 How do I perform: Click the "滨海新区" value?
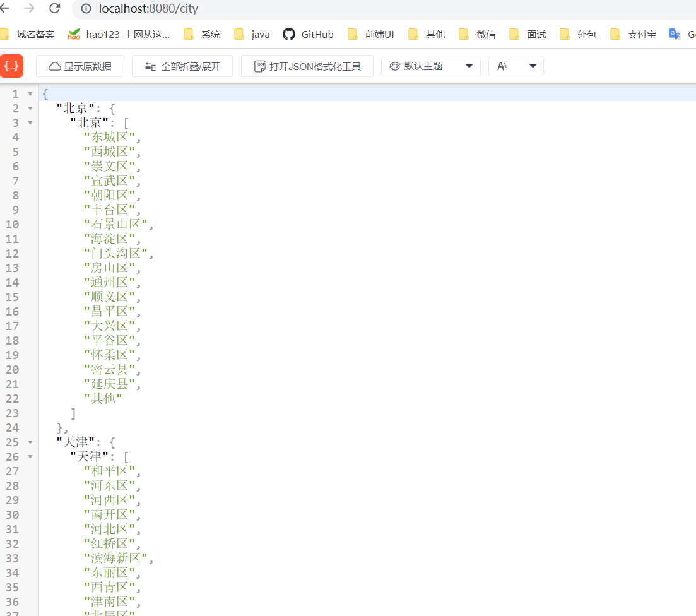click(116, 558)
